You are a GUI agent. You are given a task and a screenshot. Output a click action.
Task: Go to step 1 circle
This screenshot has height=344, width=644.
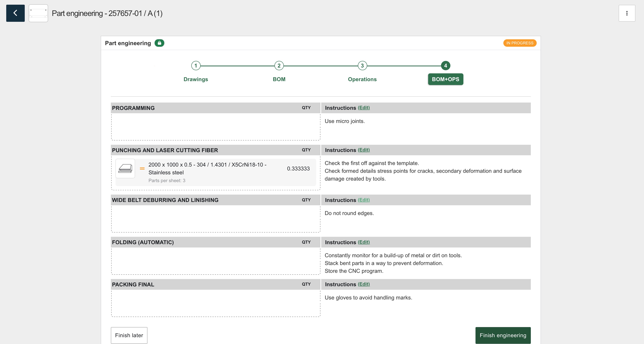[x=196, y=66]
